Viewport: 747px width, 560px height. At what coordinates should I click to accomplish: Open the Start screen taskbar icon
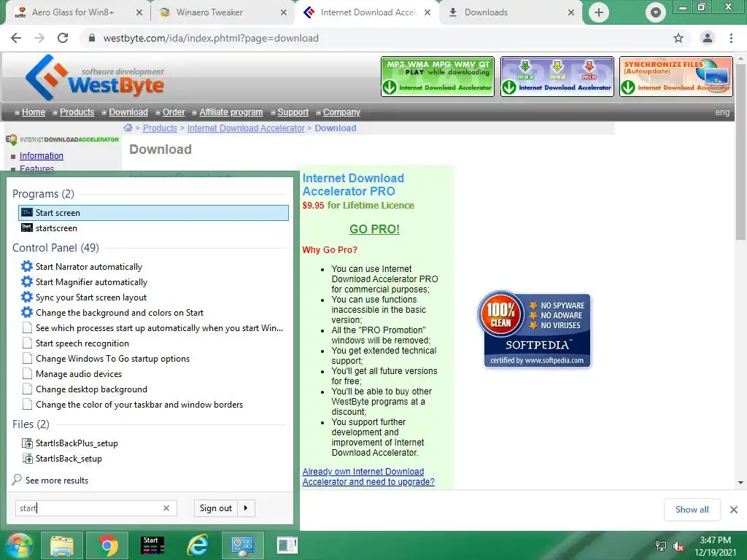[152, 545]
